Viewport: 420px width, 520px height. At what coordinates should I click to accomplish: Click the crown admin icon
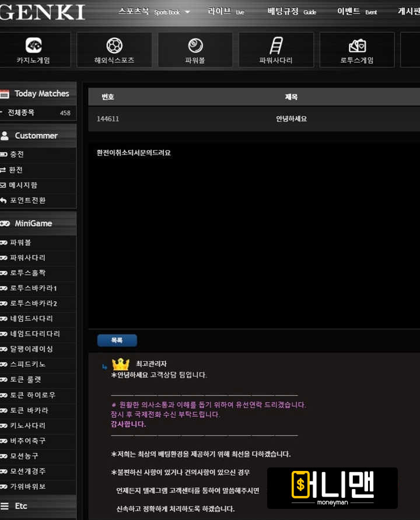coord(120,364)
